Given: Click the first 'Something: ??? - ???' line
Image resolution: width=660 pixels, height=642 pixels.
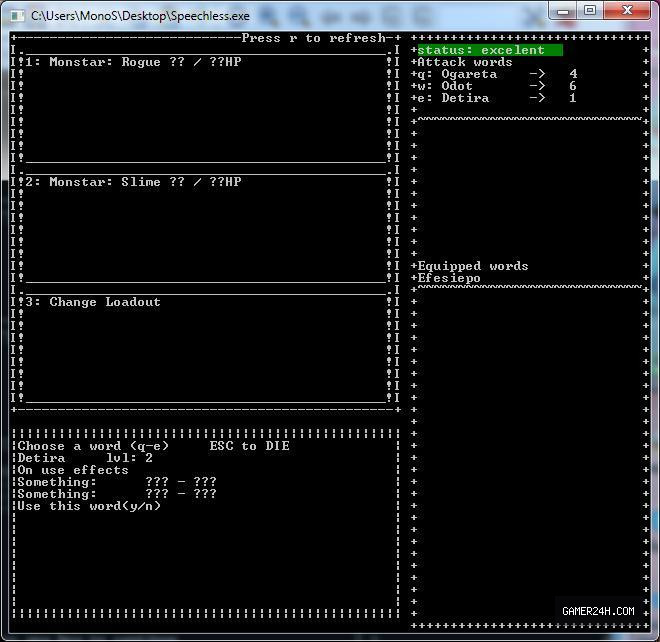Looking at the screenshot, I should pos(117,482).
